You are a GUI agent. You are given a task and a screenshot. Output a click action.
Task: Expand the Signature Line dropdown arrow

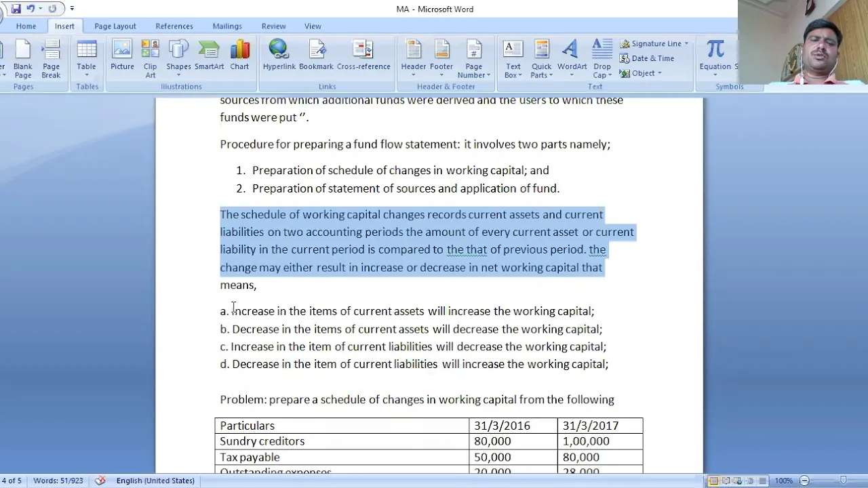click(x=686, y=43)
